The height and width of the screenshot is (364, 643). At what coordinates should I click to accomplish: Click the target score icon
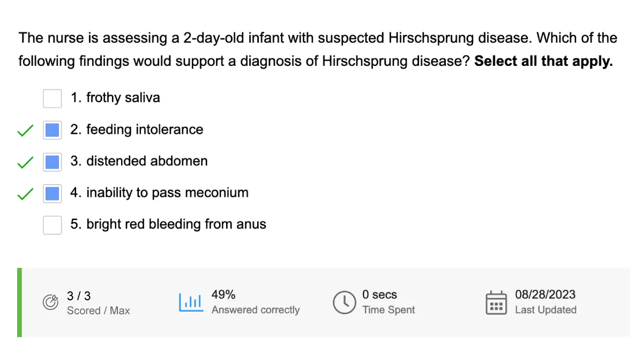coord(50,302)
